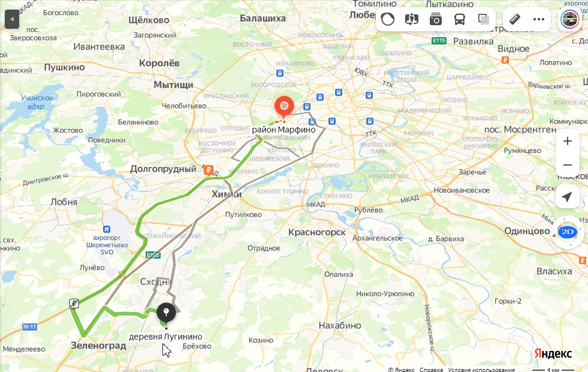Toggle the traffic layer icon
Image resolution: width=588 pixels, height=372 pixels.
point(387,19)
